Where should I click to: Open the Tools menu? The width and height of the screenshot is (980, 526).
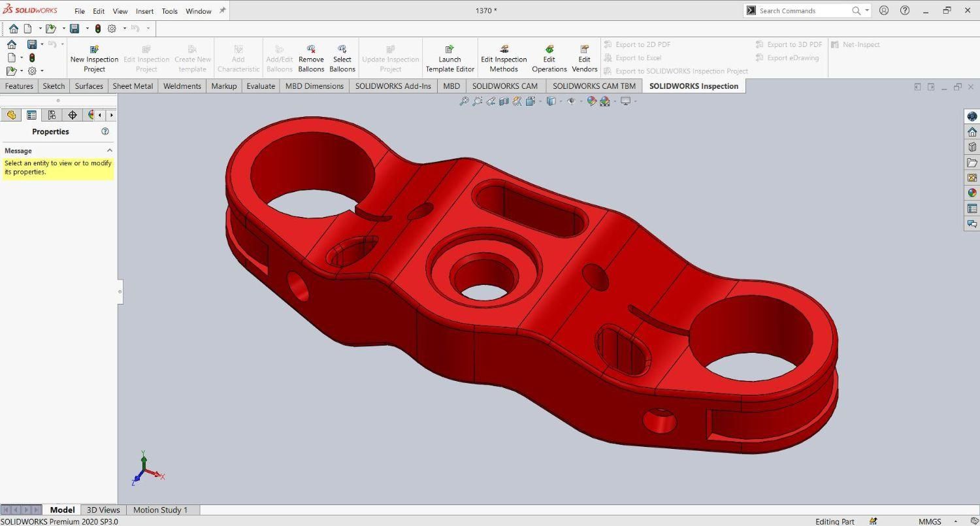click(170, 11)
